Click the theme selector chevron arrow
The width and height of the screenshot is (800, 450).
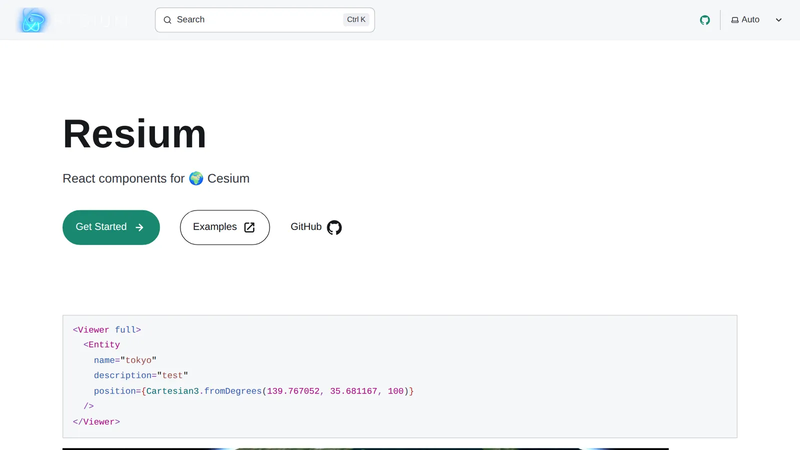click(x=779, y=20)
